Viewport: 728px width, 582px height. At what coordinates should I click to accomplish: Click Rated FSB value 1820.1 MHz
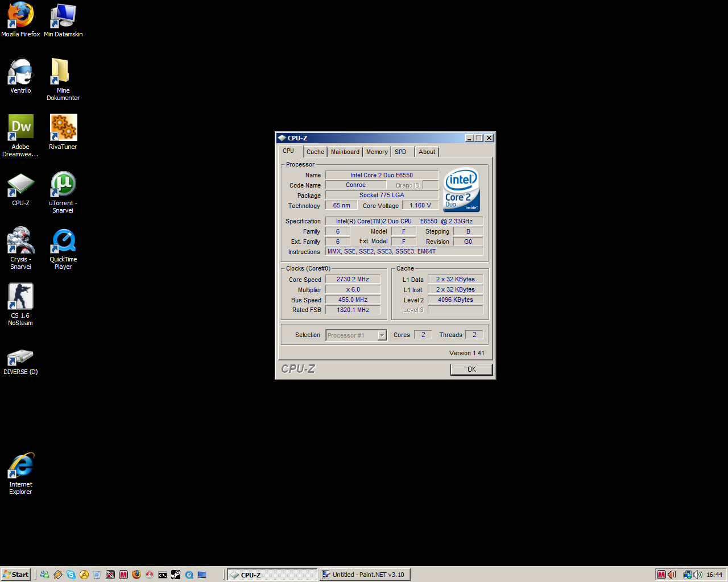(x=353, y=310)
